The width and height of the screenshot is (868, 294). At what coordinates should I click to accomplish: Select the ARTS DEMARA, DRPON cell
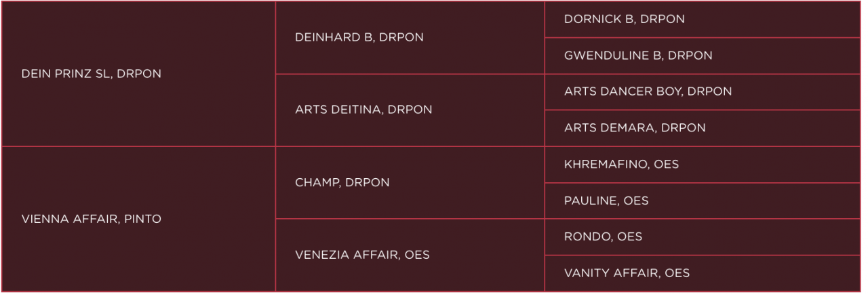point(634,127)
